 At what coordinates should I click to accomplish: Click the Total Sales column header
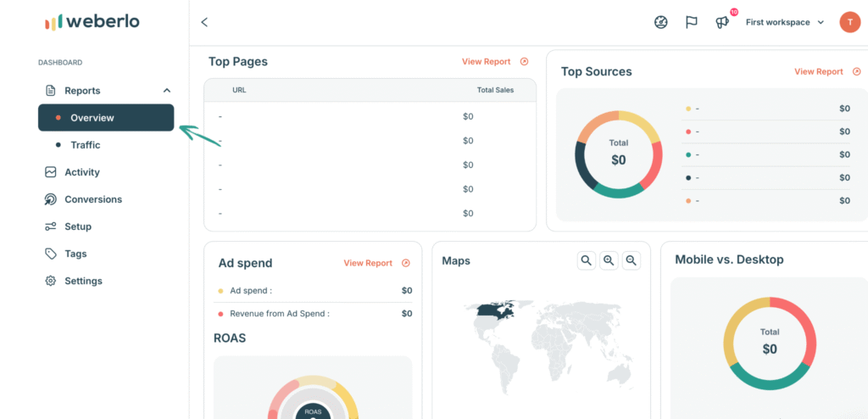(x=495, y=90)
